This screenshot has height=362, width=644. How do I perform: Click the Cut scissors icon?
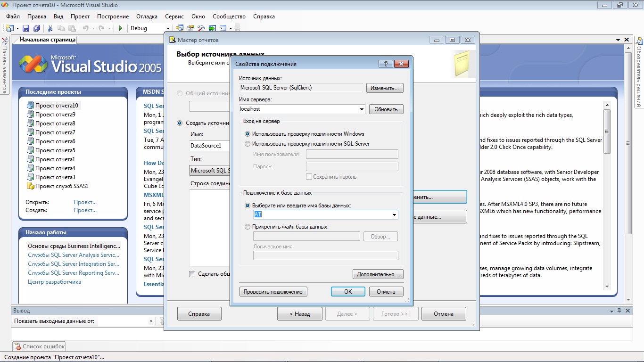click(x=50, y=28)
